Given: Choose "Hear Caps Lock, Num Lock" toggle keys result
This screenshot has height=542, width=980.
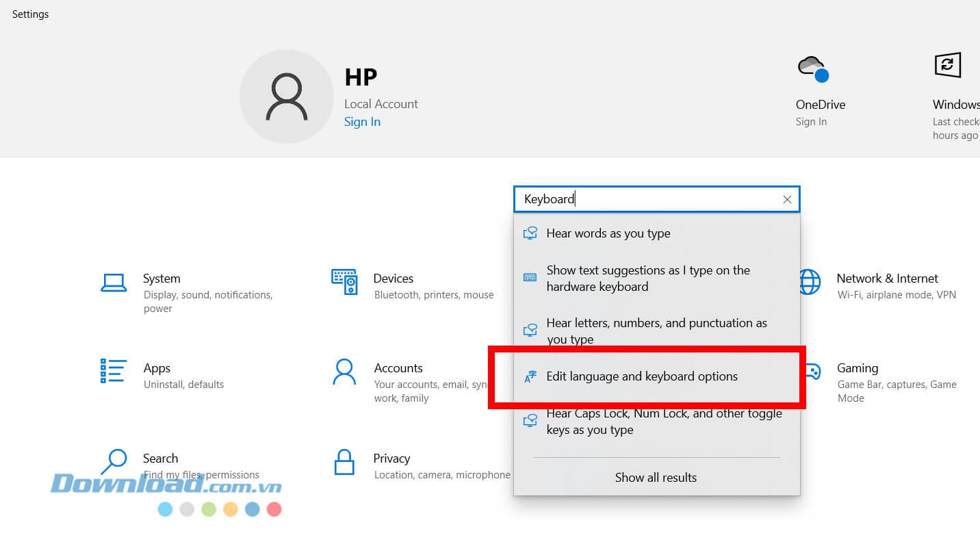Looking at the screenshot, I should click(x=663, y=422).
